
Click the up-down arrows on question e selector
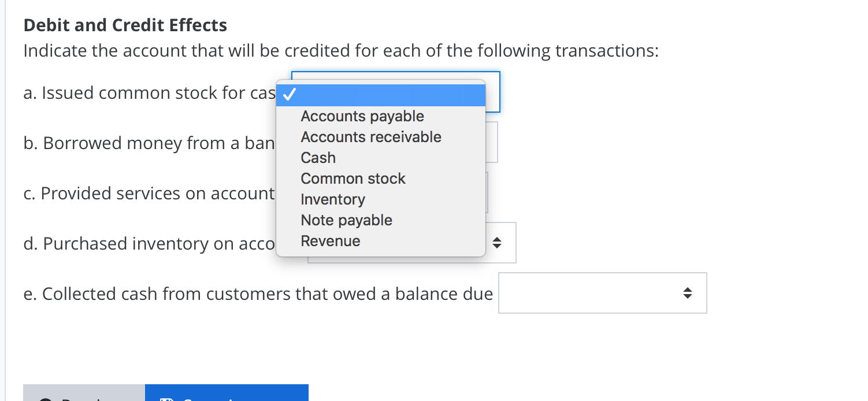(x=687, y=293)
